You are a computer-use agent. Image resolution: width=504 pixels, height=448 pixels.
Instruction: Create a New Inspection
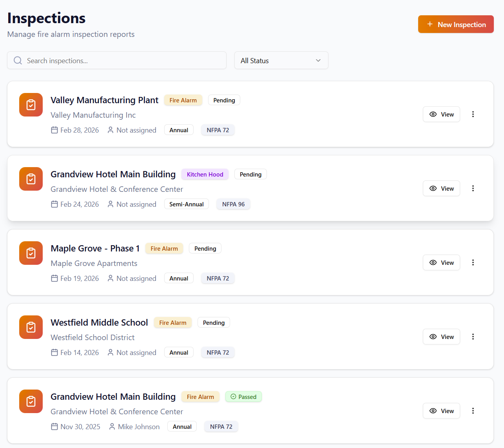[456, 24]
